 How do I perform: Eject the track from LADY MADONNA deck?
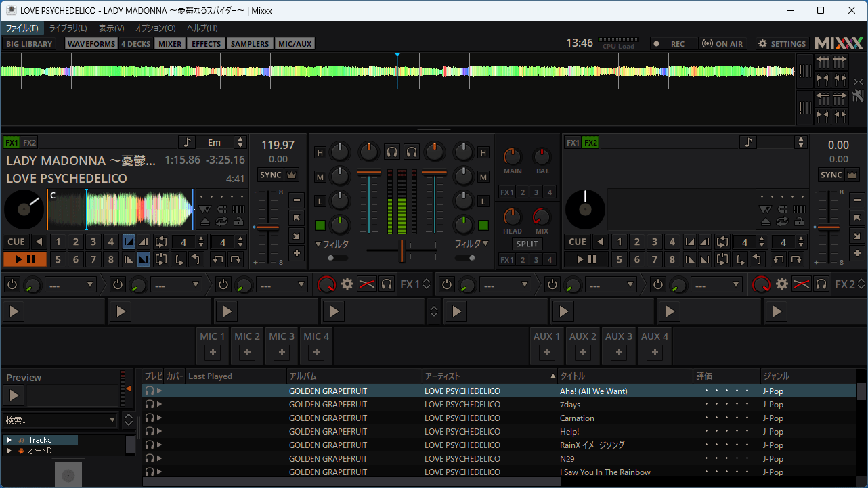[205, 221]
